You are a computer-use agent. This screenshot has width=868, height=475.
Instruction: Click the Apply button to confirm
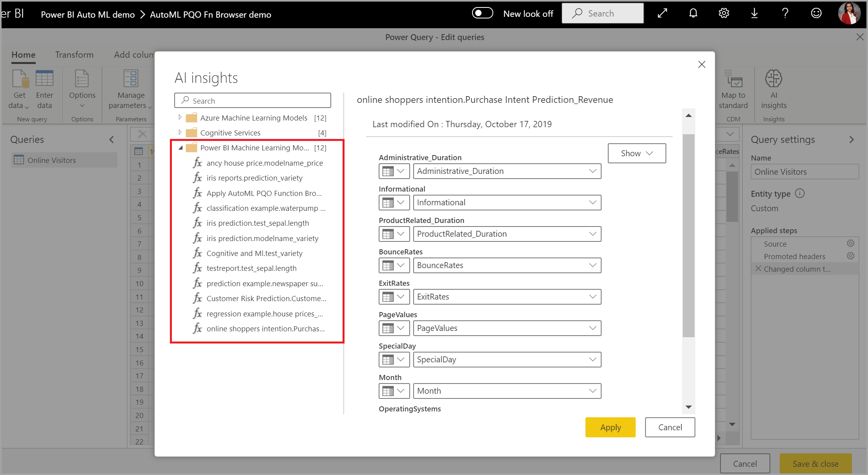(610, 427)
